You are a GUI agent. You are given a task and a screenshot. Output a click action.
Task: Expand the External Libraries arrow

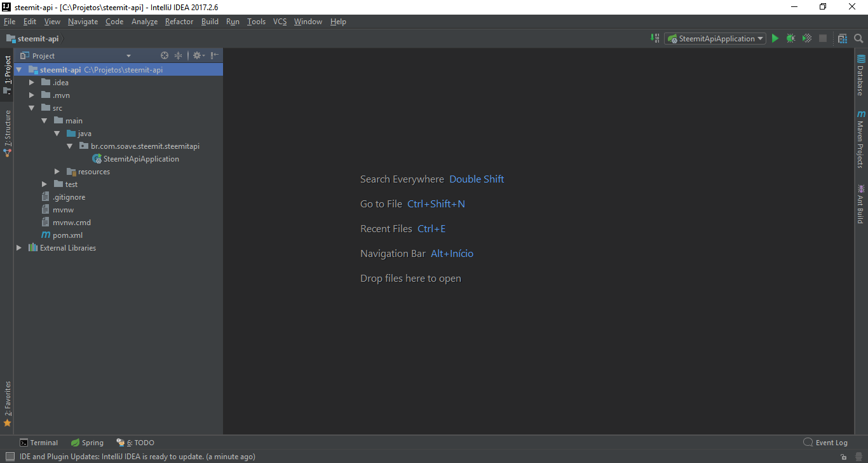[19, 248]
